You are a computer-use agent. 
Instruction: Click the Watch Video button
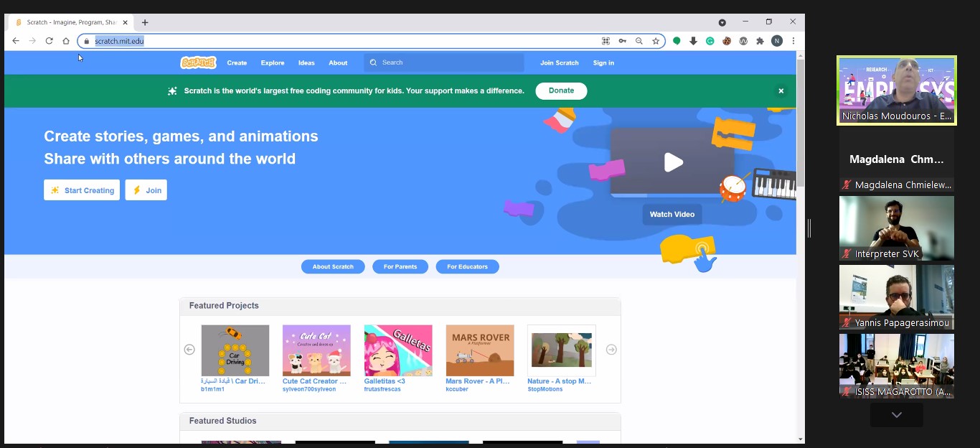pos(672,214)
